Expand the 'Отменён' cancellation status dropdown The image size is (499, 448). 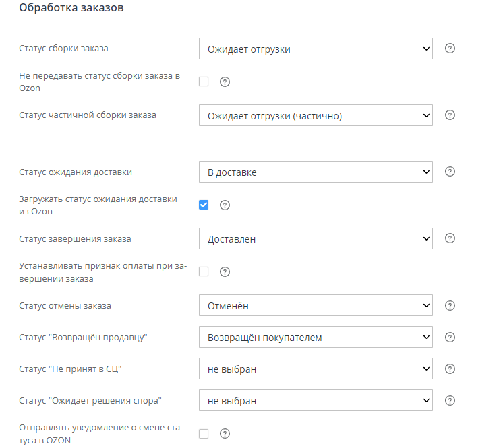click(x=316, y=306)
